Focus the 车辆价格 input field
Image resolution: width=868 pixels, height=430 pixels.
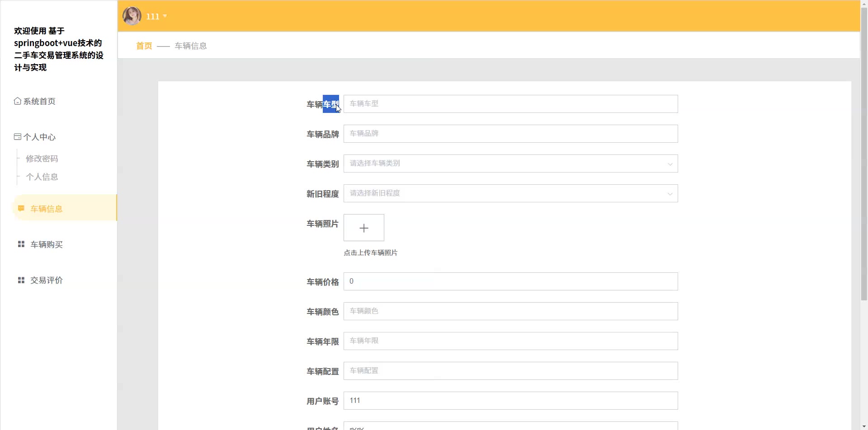point(511,281)
